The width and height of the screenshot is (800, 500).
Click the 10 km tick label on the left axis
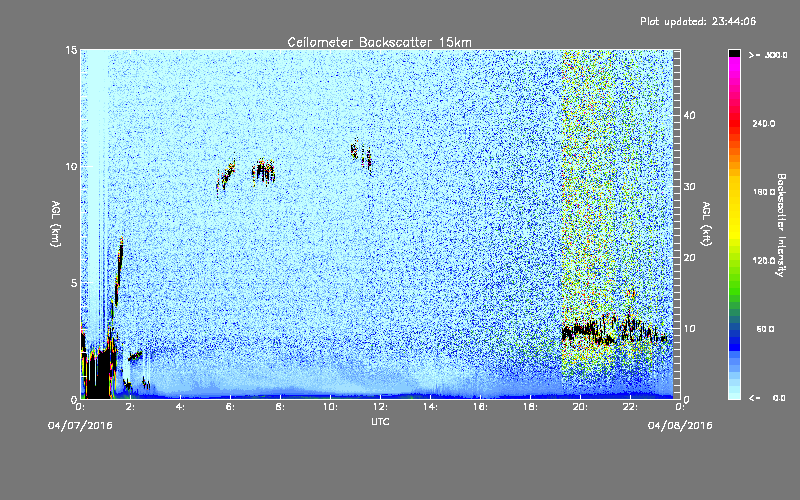click(71, 166)
